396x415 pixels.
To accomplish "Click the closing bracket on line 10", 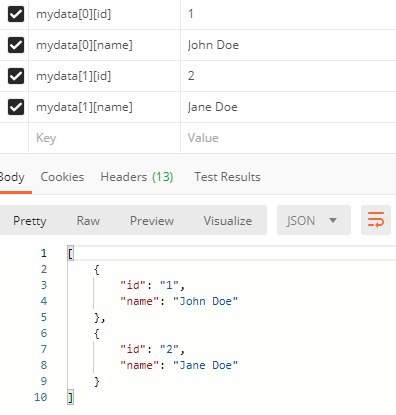I will (x=70, y=398).
